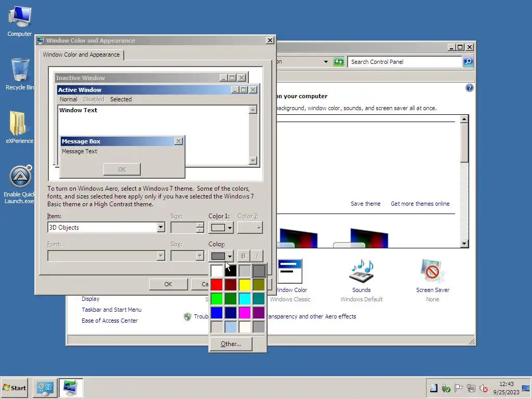Click Normal menu item in preview

(x=68, y=99)
